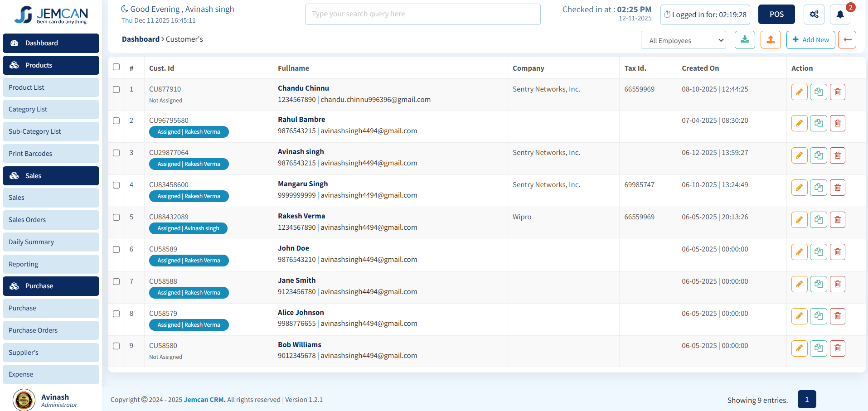Viewport: 868px width, 411px height.
Task: Edit Chandu Chinnu using the pencil icon
Action: point(799,92)
